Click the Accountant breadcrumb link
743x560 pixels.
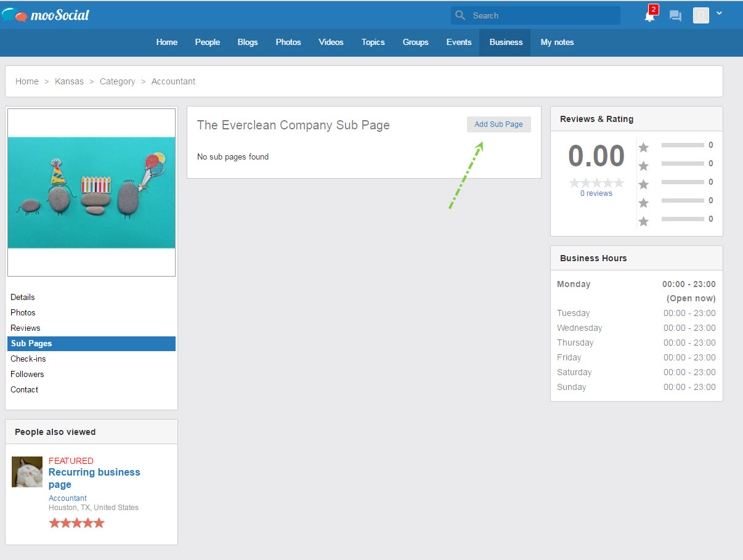click(x=173, y=81)
